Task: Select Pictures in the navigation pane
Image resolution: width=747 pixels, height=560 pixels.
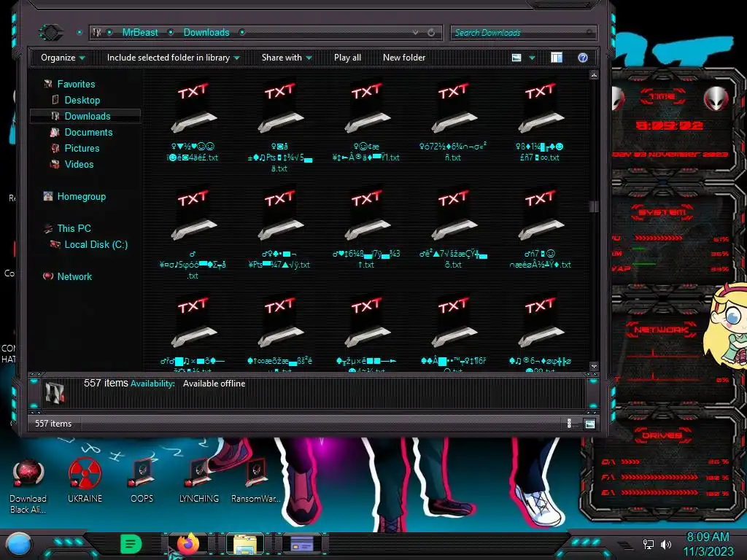Action: tap(82, 149)
